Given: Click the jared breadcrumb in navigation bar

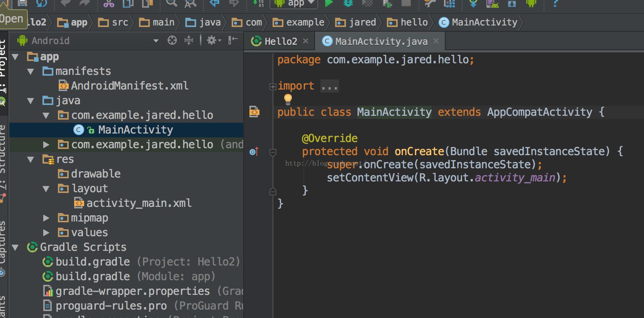Looking at the screenshot, I should 356,22.
